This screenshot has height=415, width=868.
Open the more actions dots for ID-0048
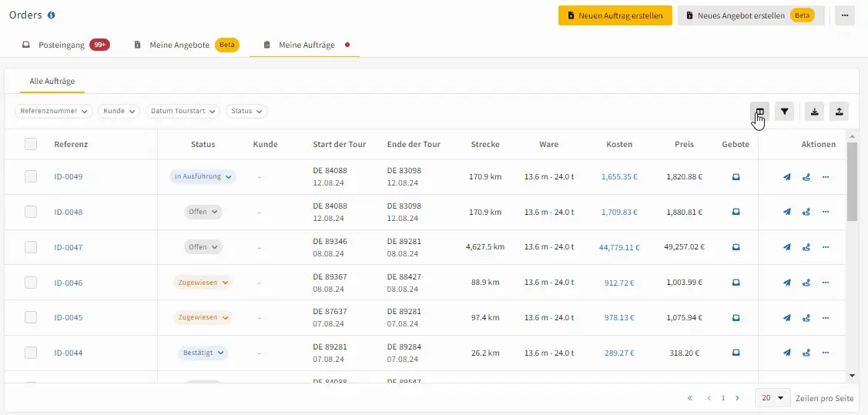[826, 212]
